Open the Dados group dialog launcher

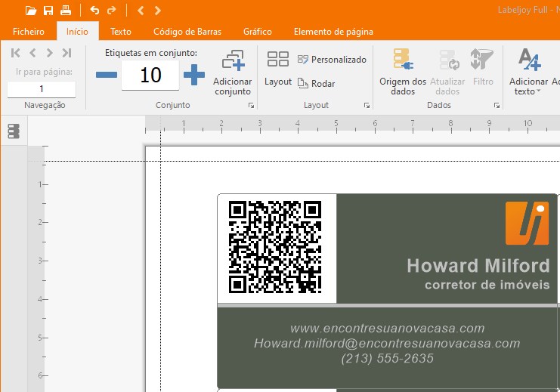497,105
